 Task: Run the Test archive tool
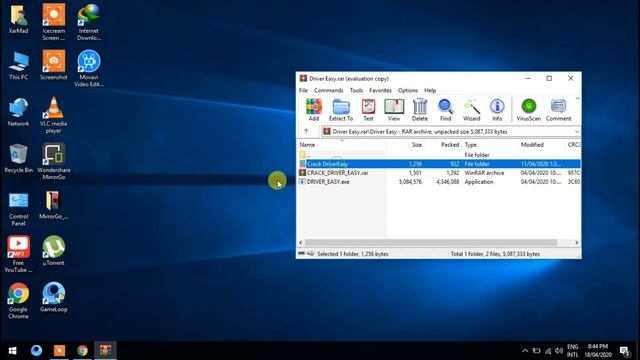[368, 110]
